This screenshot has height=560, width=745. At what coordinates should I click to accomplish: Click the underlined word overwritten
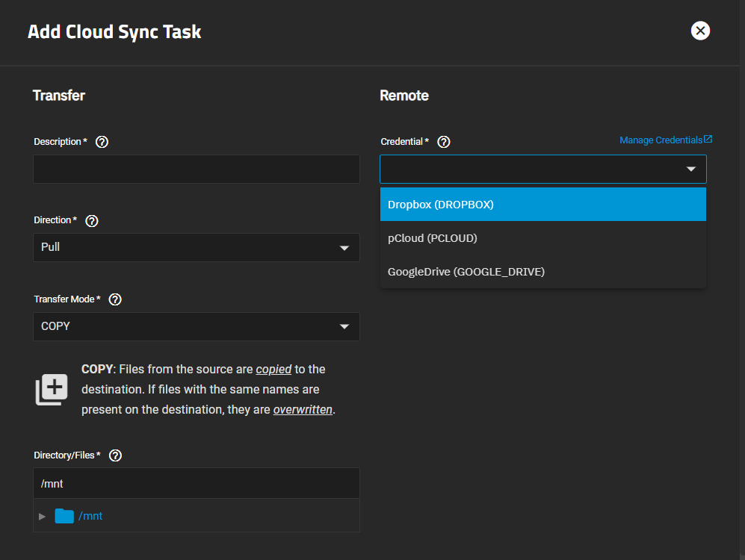point(303,410)
